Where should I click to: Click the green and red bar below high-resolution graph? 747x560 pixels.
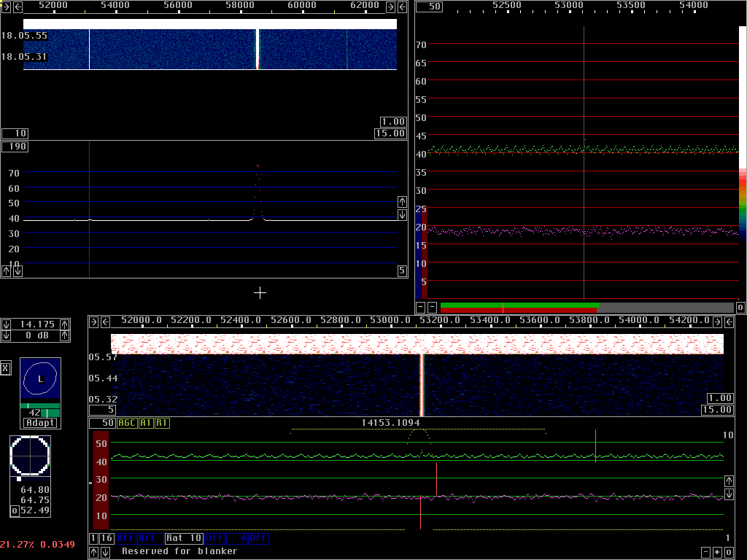587,308
